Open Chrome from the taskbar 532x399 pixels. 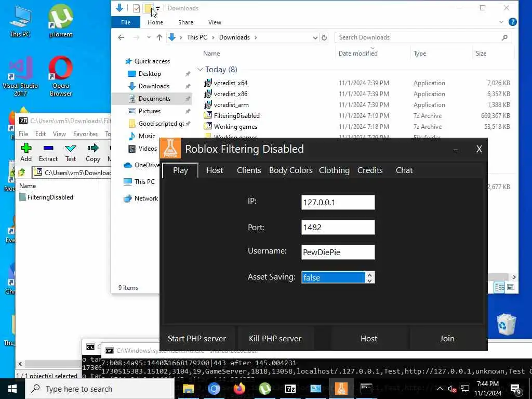214,389
